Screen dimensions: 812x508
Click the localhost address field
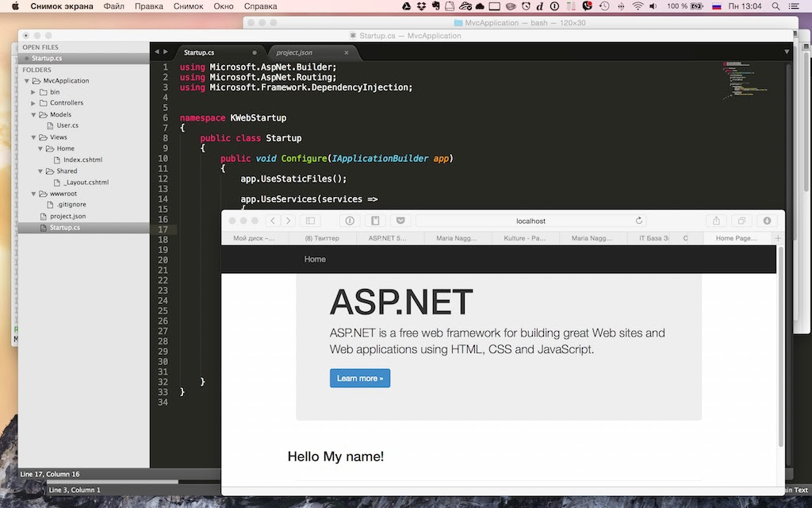(x=530, y=221)
